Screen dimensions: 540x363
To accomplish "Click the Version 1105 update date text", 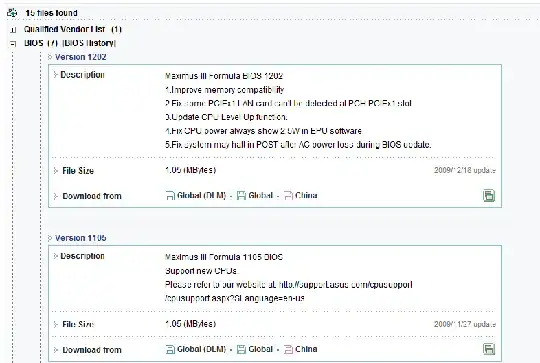I will (465, 324).
